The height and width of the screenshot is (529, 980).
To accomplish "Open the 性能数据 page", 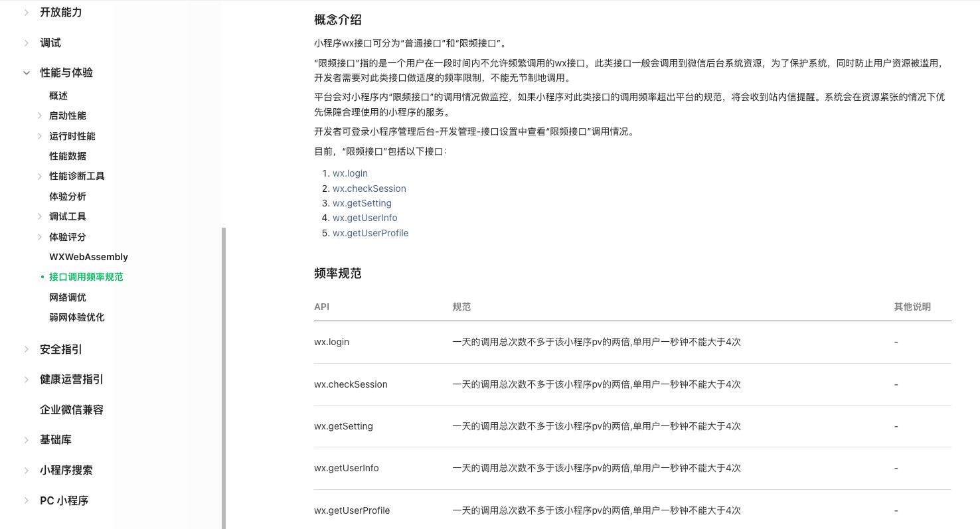I will tap(68, 156).
